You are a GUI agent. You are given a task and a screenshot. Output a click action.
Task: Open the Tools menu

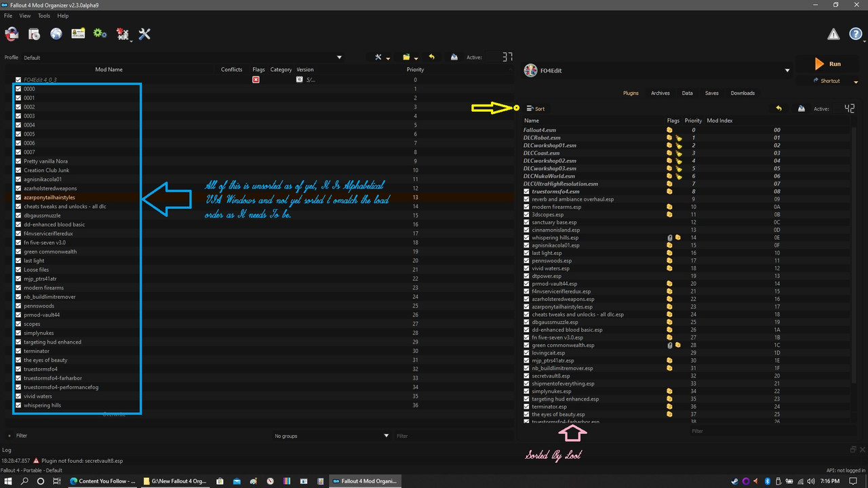pyautogui.click(x=44, y=16)
